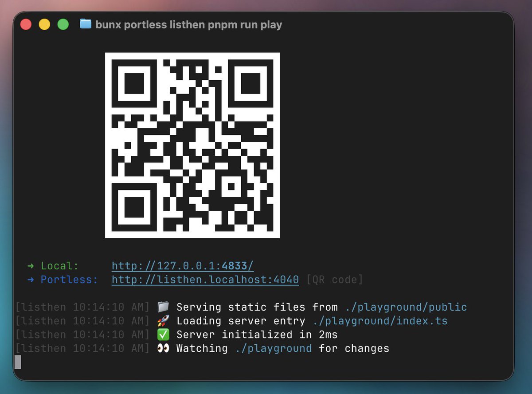Click the 'for changes' text
The height and width of the screenshot is (394, 532).
[354, 348]
